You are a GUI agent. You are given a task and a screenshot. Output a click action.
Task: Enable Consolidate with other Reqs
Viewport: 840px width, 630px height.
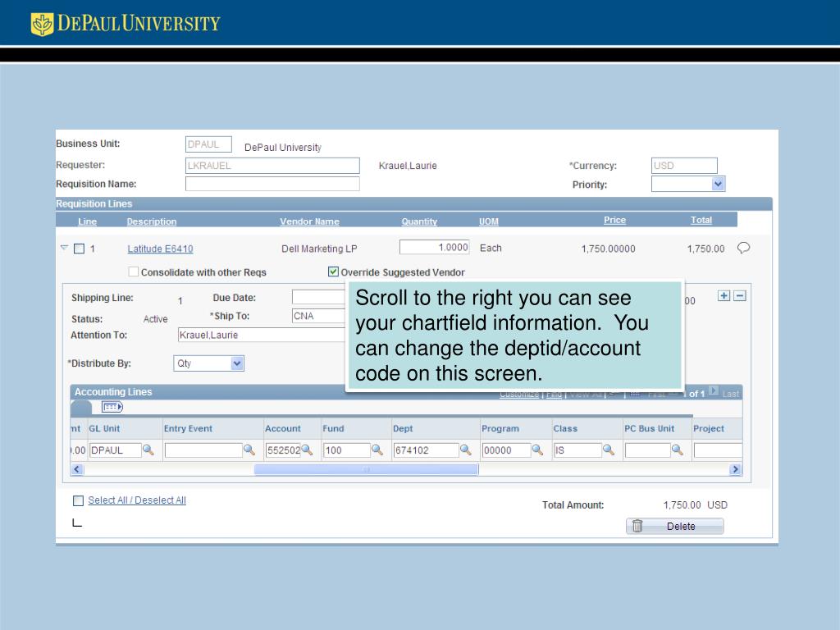134,272
